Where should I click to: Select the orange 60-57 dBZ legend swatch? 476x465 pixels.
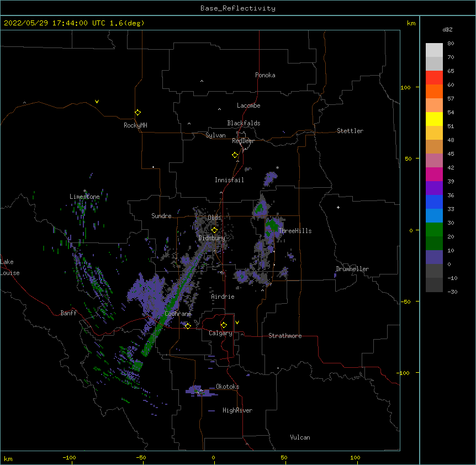click(x=434, y=91)
